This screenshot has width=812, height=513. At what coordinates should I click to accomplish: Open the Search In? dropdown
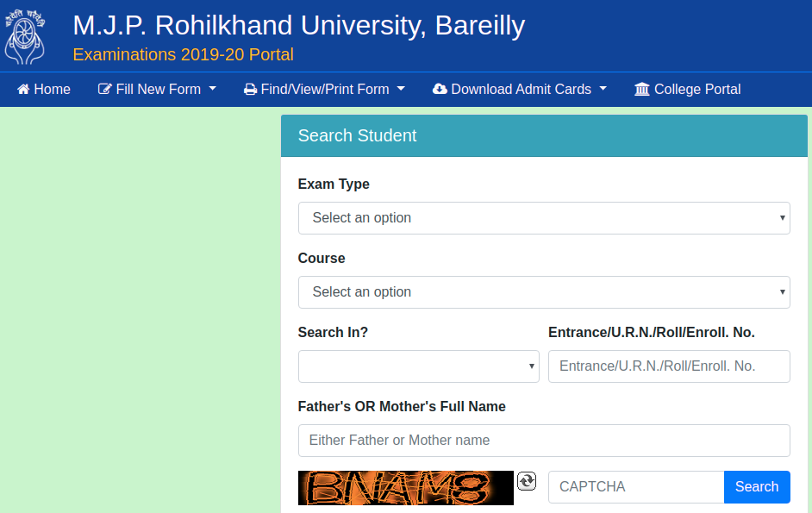[x=418, y=366]
